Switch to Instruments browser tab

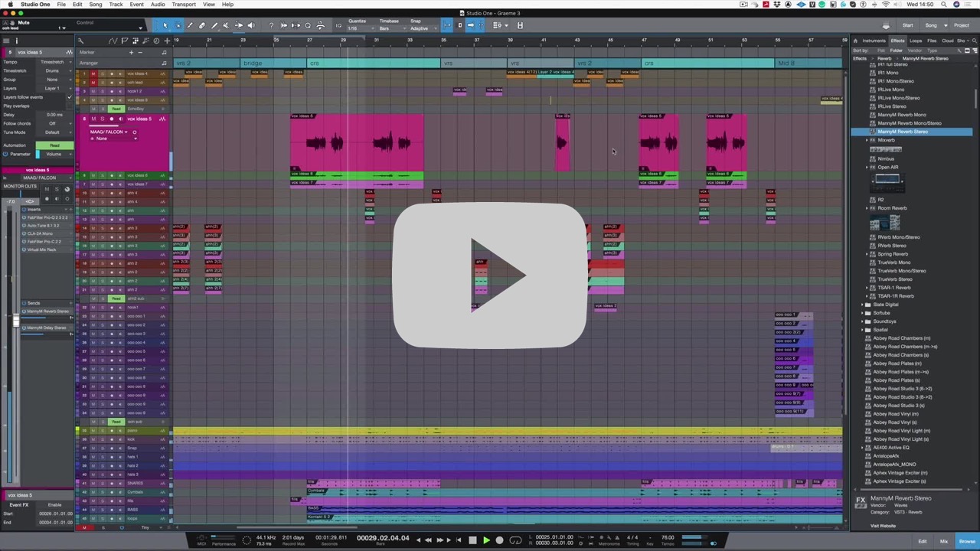coord(874,41)
